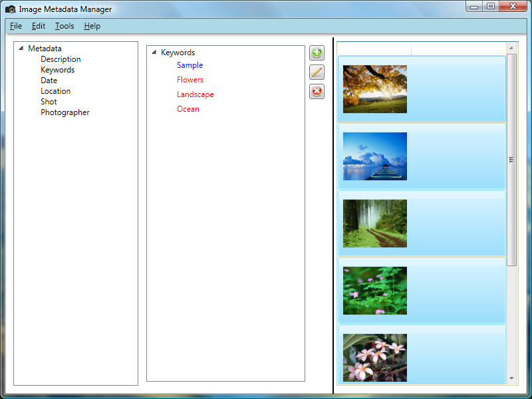Collapse the Metadata tree node
This screenshot has width=532, height=399.
click(21, 48)
